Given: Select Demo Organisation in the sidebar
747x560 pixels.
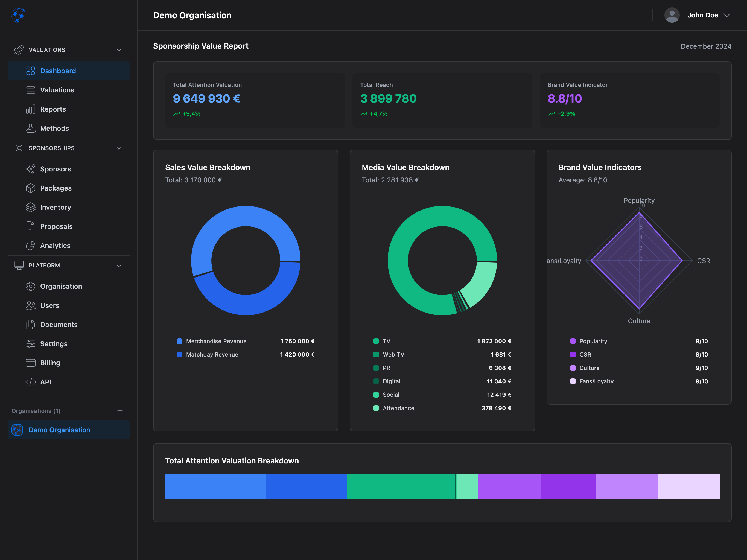Looking at the screenshot, I should (59, 430).
